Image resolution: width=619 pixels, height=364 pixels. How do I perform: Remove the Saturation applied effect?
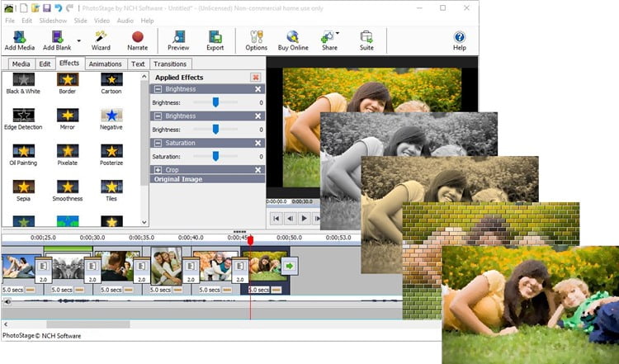coord(258,143)
